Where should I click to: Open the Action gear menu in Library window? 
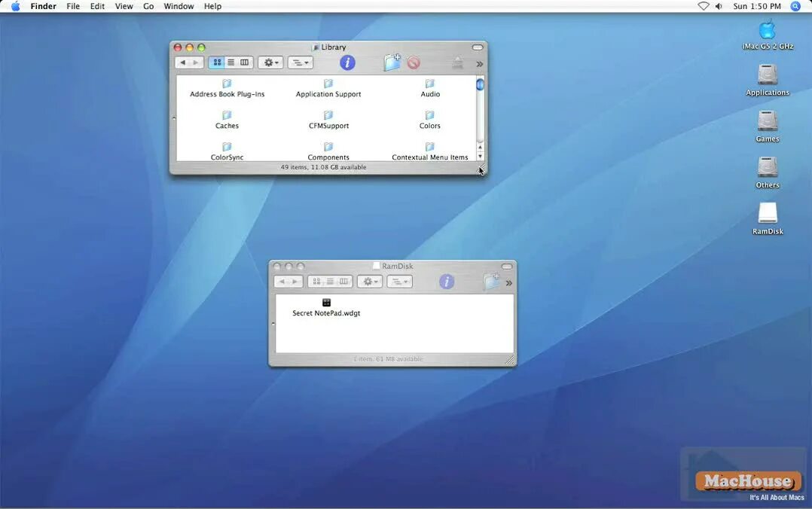pos(270,62)
